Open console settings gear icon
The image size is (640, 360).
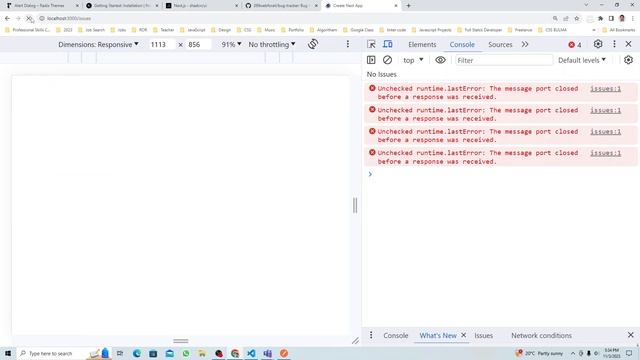tap(628, 60)
